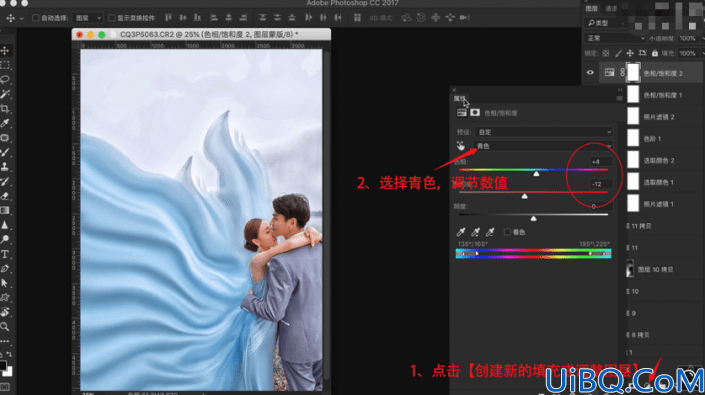Click the hue/saturation adjustment icon in Properties
The width and height of the screenshot is (705, 395).
tap(462, 113)
